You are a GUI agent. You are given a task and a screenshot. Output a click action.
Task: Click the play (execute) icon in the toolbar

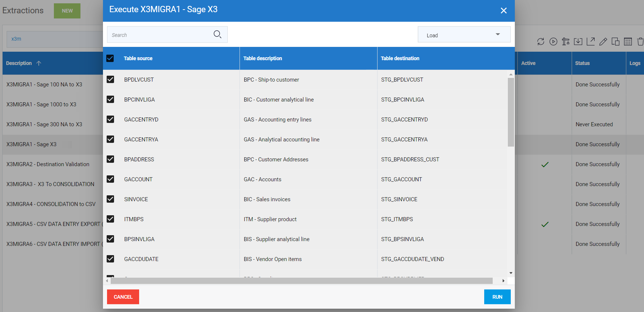click(x=553, y=42)
